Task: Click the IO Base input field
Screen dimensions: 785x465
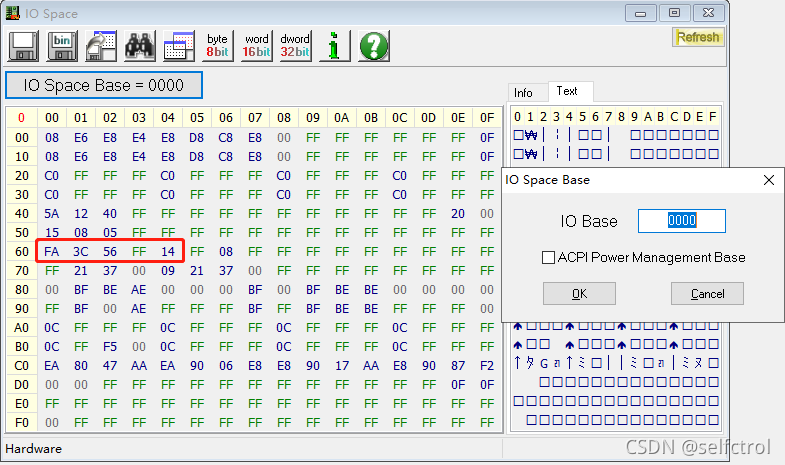Action: (681, 221)
